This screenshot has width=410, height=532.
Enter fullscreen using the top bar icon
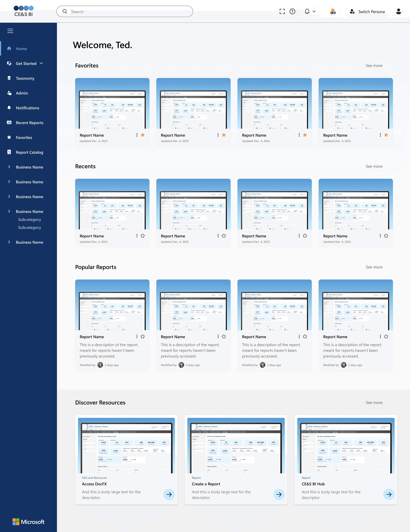point(282,11)
